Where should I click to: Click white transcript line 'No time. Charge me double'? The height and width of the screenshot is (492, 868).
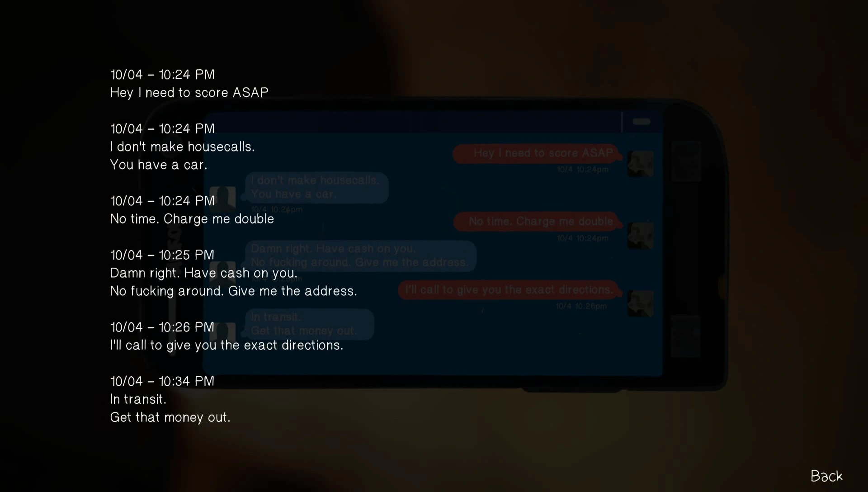(x=192, y=219)
